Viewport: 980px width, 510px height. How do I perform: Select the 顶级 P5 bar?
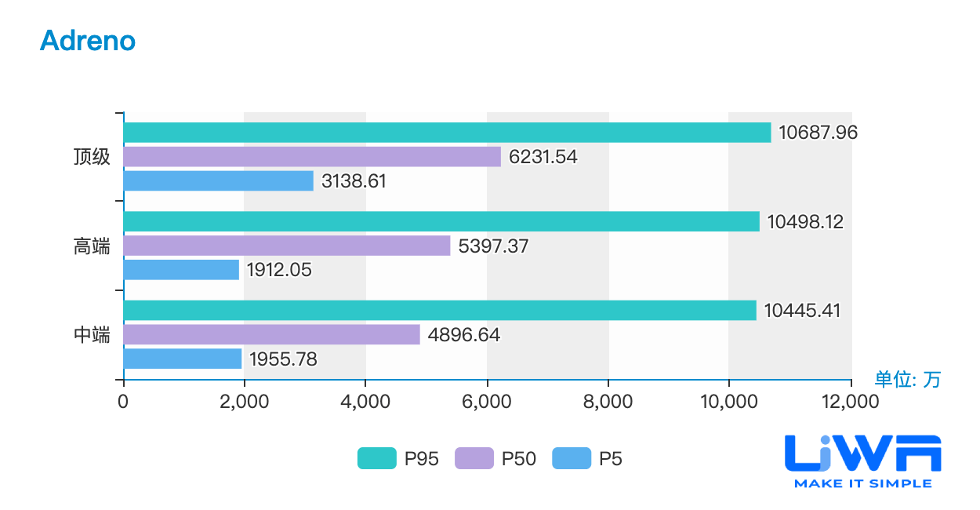pos(219,181)
